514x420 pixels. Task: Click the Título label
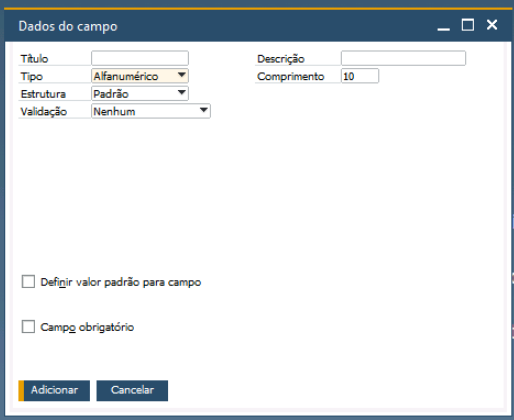34,59
